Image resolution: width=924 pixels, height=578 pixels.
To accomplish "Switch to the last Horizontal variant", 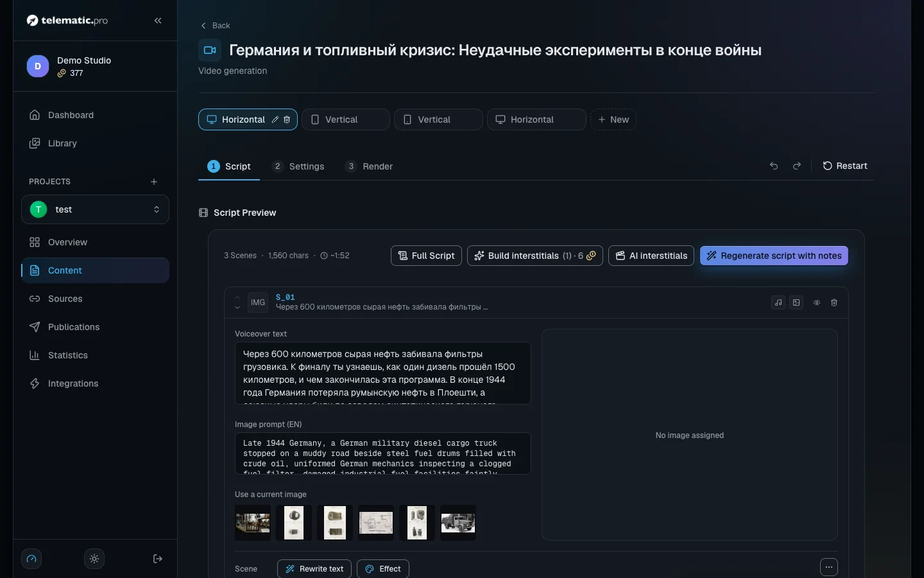I will point(536,119).
